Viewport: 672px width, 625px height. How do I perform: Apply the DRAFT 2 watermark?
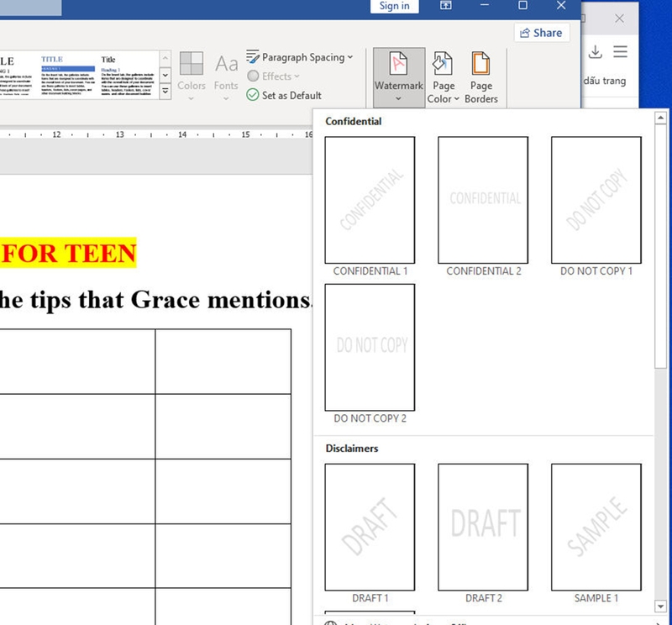[483, 527]
